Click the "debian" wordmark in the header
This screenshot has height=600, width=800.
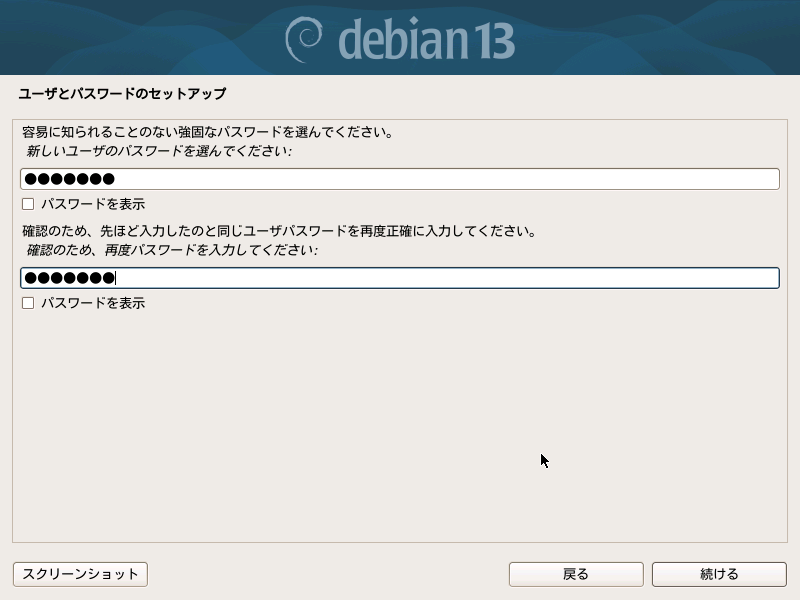399,40
